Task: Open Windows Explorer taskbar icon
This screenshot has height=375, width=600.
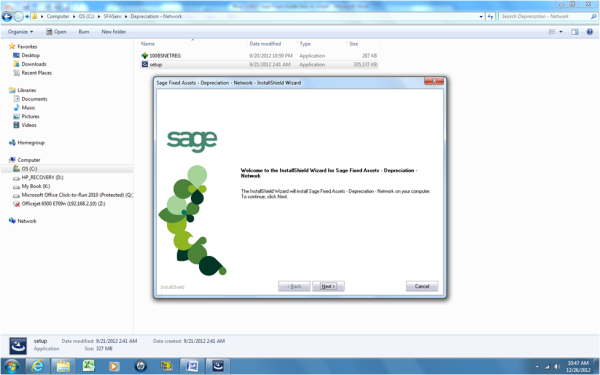Action: click(x=63, y=366)
